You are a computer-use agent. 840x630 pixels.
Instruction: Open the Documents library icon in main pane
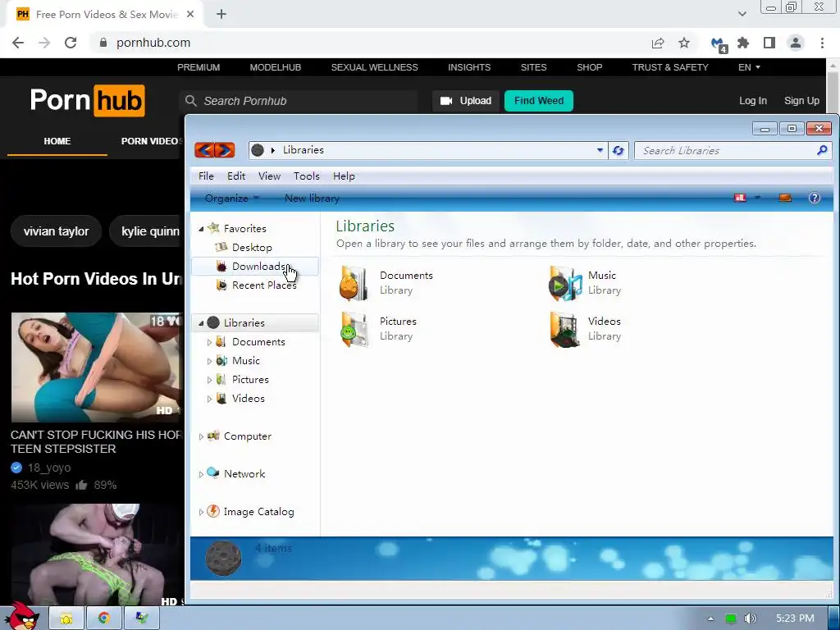point(354,283)
